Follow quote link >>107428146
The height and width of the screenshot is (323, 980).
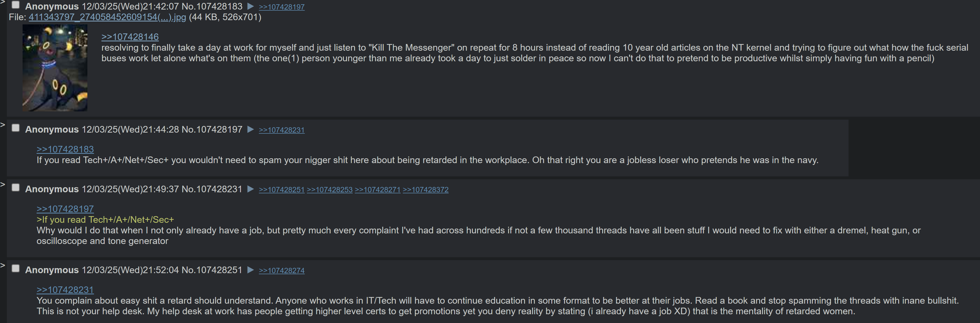130,37
